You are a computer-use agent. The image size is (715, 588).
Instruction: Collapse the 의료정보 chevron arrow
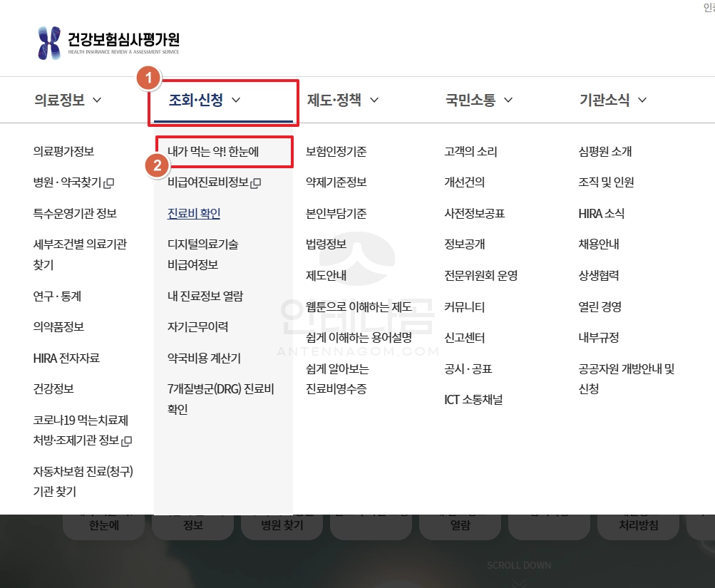(97, 100)
